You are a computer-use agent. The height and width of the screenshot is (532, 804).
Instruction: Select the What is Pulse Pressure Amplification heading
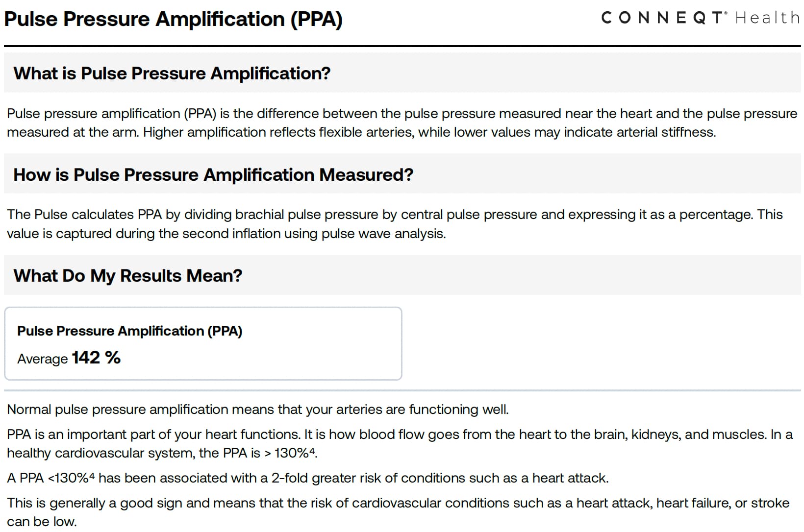pyautogui.click(x=172, y=73)
